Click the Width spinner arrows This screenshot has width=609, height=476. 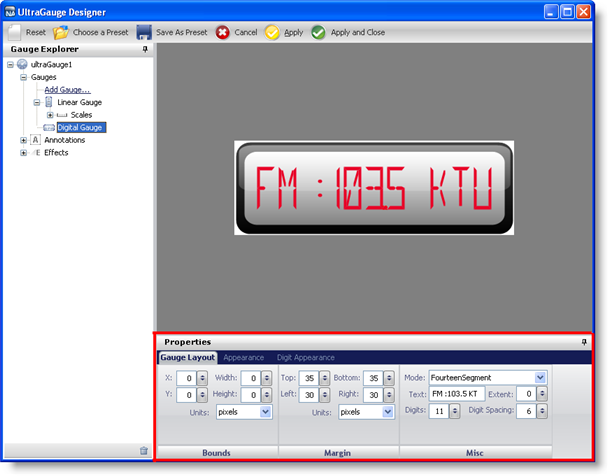[266, 378]
